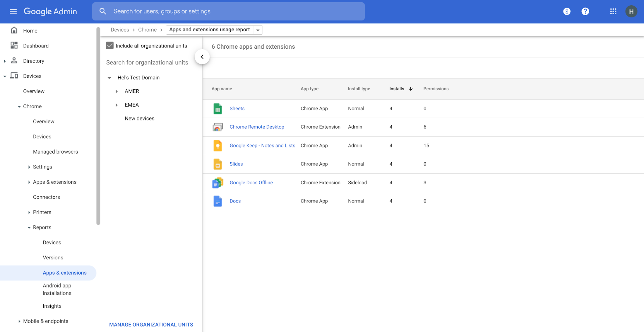Collapse Hel's Test Domain tree

pyautogui.click(x=109, y=78)
